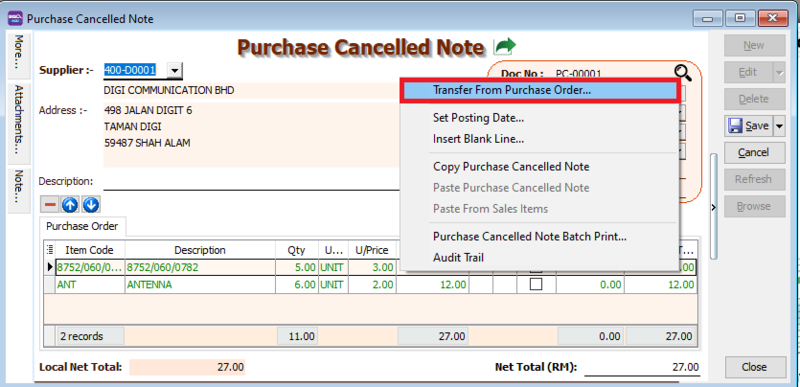The width and height of the screenshot is (800, 387).
Task: Click the 11.00 total quantity footer
Action: pyautogui.click(x=297, y=337)
